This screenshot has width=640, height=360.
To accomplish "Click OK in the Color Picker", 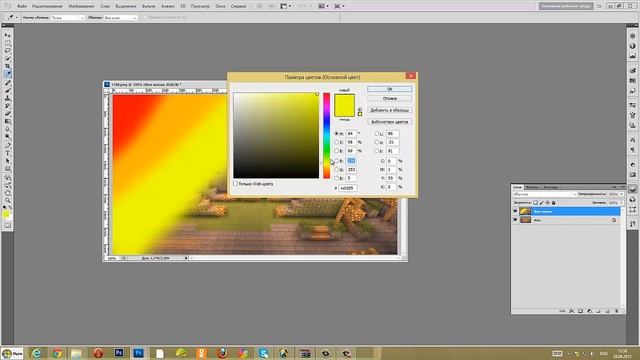I will (x=389, y=89).
